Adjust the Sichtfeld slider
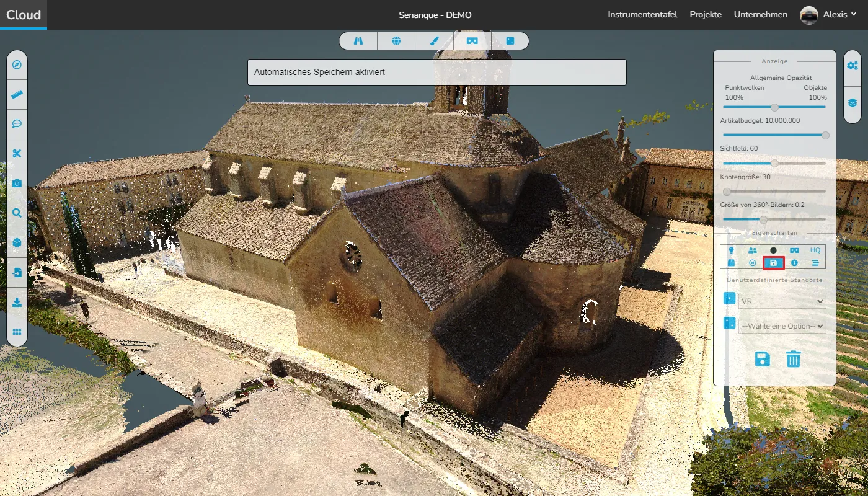This screenshot has width=868, height=496. (x=774, y=163)
